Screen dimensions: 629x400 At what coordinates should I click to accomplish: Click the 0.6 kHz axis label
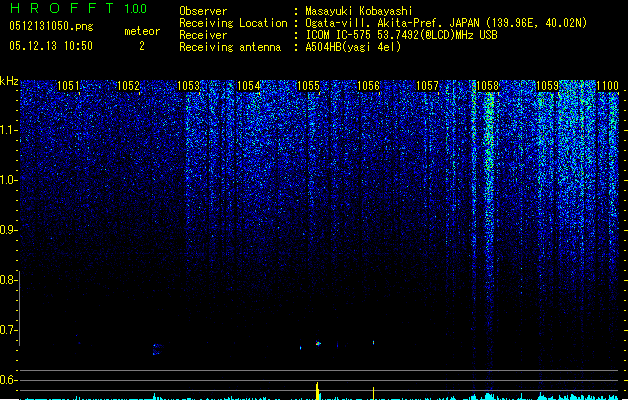pos(8,380)
